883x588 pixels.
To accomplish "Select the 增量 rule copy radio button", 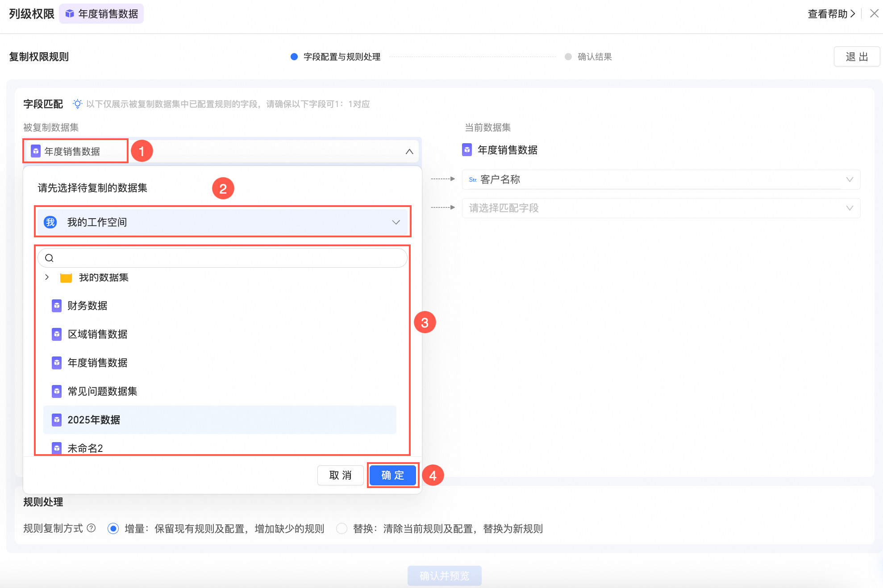I will point(113,529).
